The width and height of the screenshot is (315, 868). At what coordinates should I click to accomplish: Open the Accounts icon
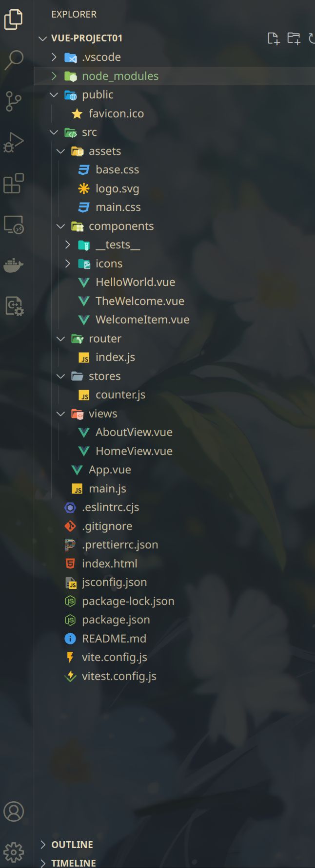click(x=14, y=811)
